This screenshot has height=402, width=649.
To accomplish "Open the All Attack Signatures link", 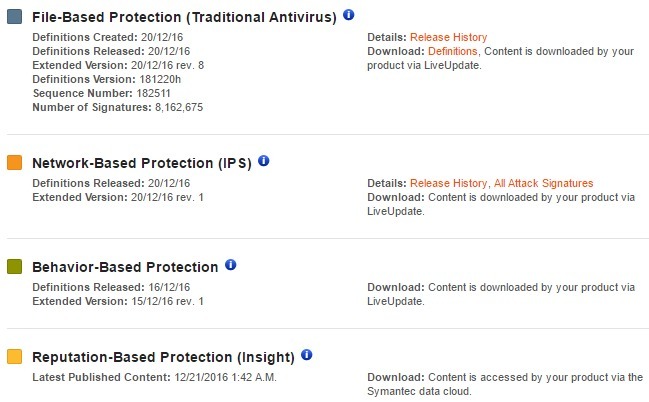I will coord(543,183).
